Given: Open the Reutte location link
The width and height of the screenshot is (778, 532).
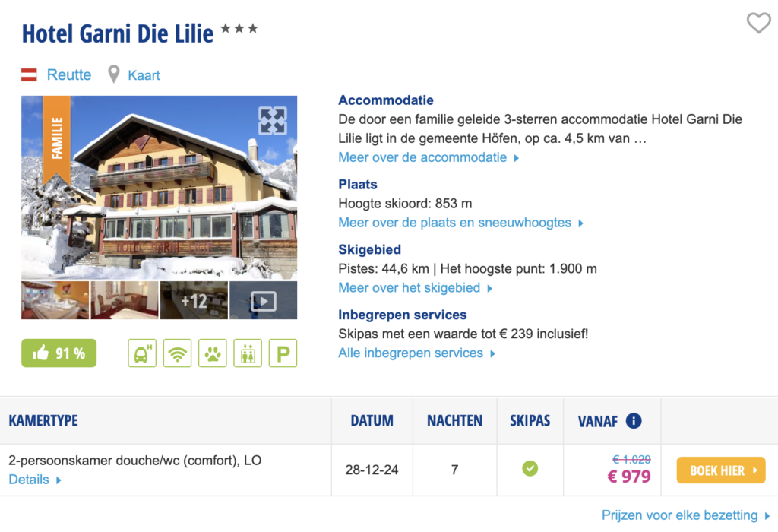Looking at the screenshot, I should coord(68,74).
